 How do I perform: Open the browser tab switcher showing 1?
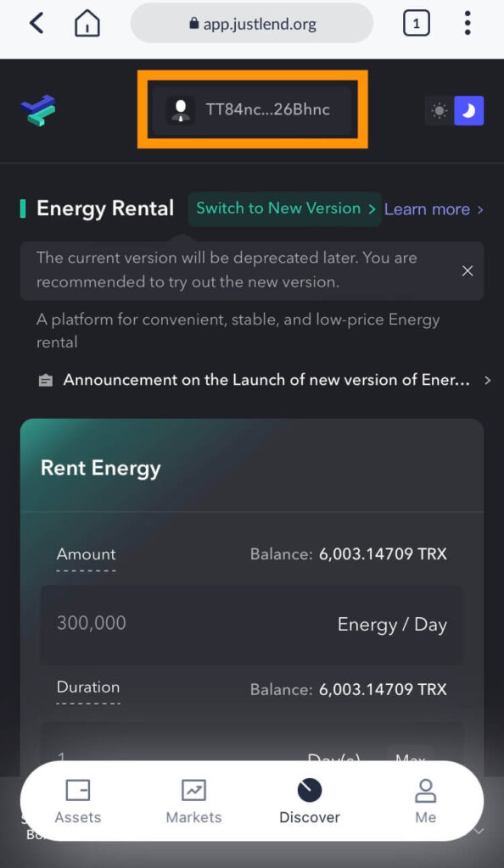(417, 24)
